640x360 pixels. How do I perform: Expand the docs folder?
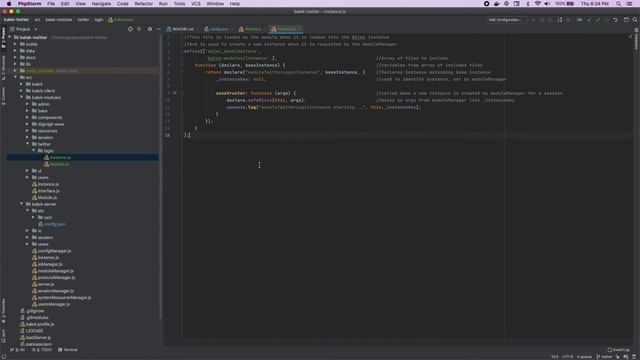point(16,57)
